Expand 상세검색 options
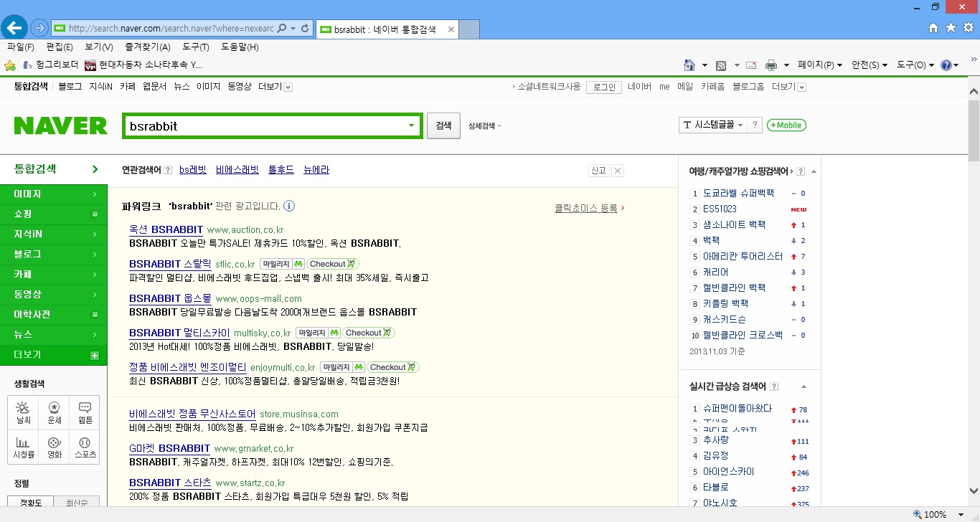980x522 pixels. [485, 125]
